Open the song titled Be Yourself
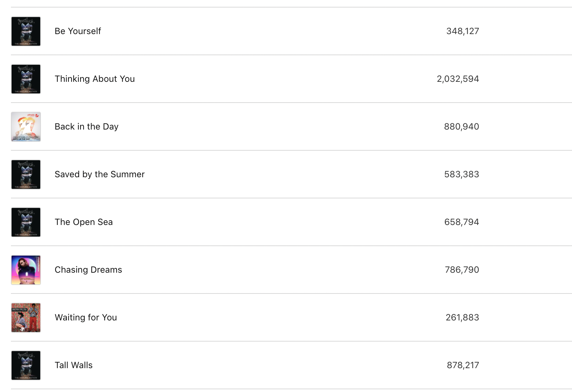 pos(78,31)
